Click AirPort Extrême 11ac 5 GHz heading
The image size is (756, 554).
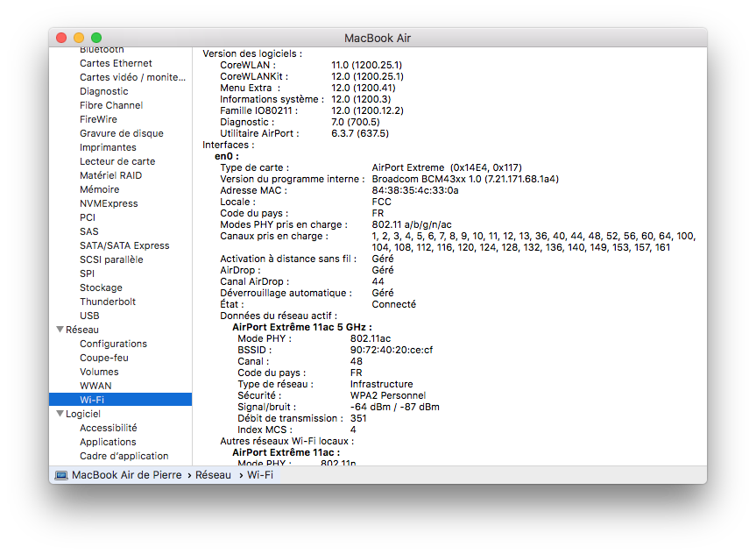click(302, 327)
